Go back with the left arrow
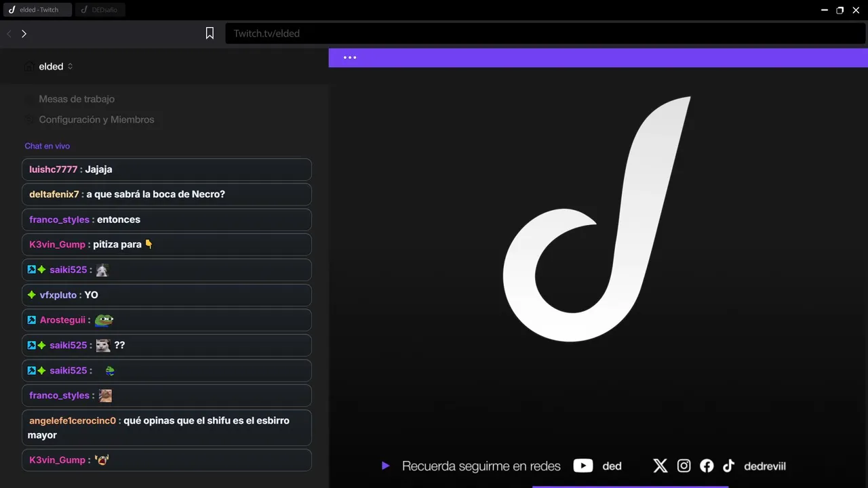This screenshot has width=868, height=488. tap(9, 33)
